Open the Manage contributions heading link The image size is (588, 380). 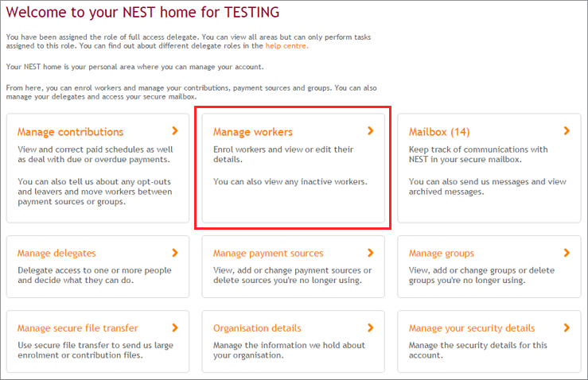70,132
